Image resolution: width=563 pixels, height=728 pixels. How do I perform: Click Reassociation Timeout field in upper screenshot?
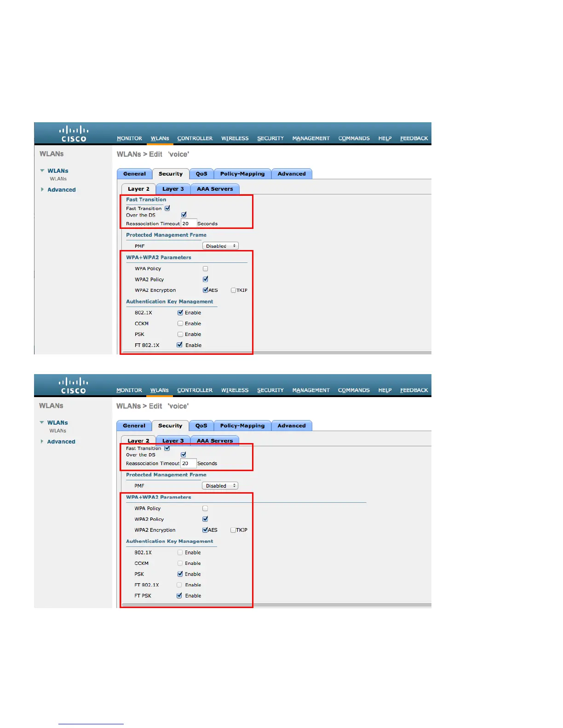[189, 223]
